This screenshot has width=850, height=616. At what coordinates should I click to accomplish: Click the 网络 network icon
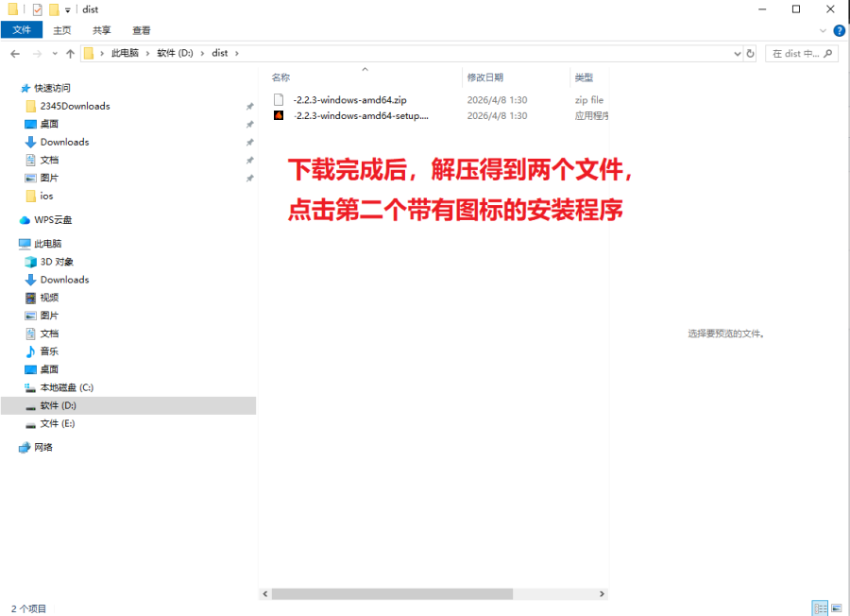point(25,448)
